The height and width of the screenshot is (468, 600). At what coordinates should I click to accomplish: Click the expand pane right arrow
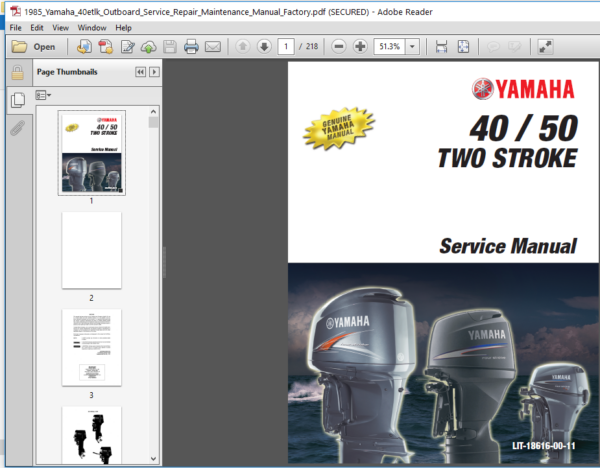pyautogui.click(x=154, y=72)
